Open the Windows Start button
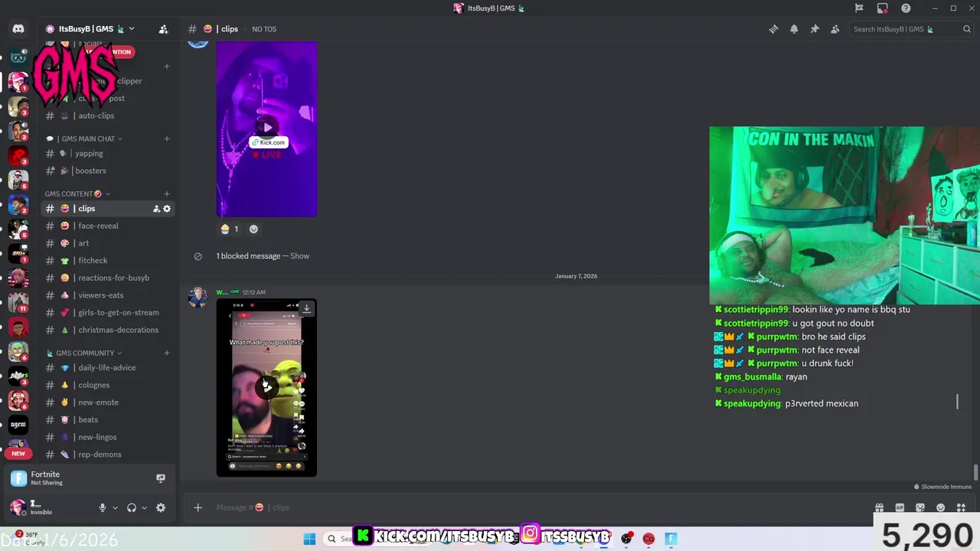 point(309,539)
